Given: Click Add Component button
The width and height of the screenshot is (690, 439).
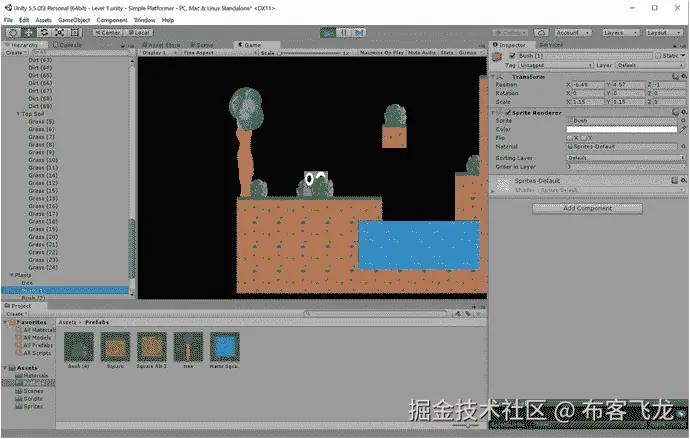Looking at the screenshot, I should pos(587,209).
